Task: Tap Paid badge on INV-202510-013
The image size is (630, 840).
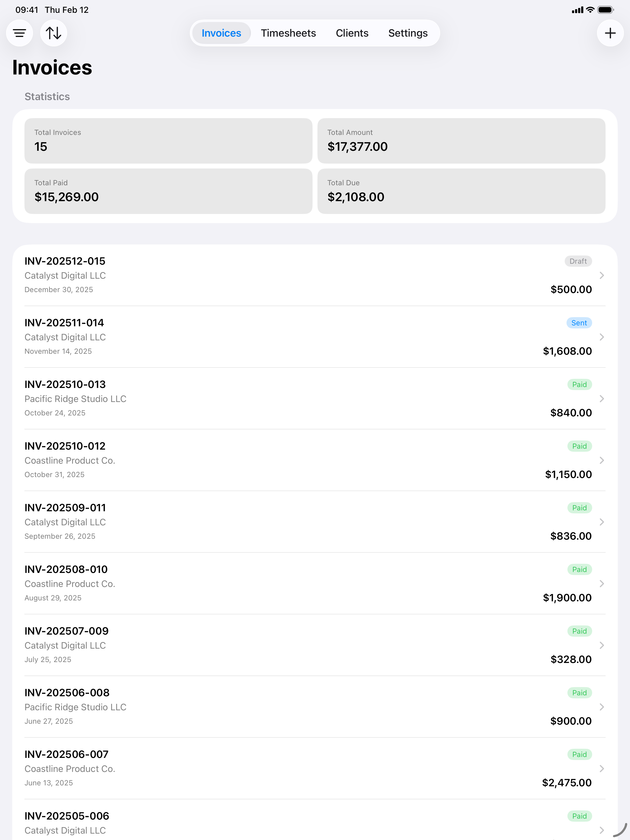Action: (580, 384)
